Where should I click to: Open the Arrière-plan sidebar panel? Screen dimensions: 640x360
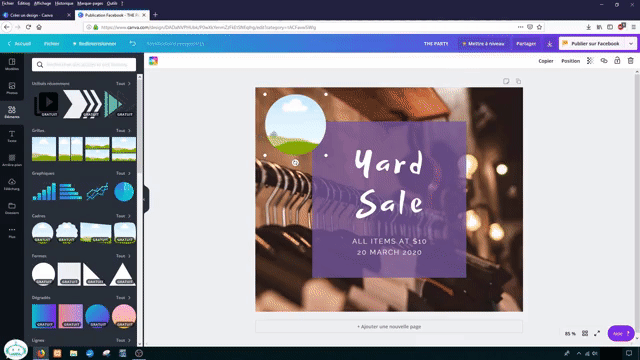[12, 160]
